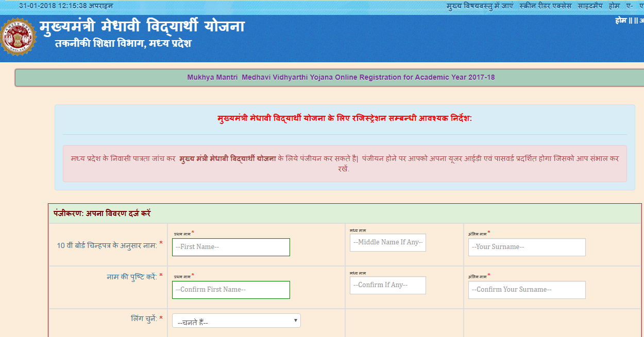Click the पंजीकरण: अपना विवरण दर्ज करें heading
Screen dimensions: 644x337
click(102, 213)
